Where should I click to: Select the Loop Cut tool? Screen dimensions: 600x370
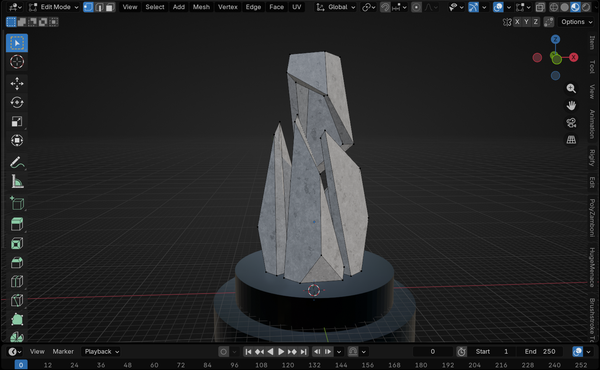pyautogui.click(x=17, y=282)
